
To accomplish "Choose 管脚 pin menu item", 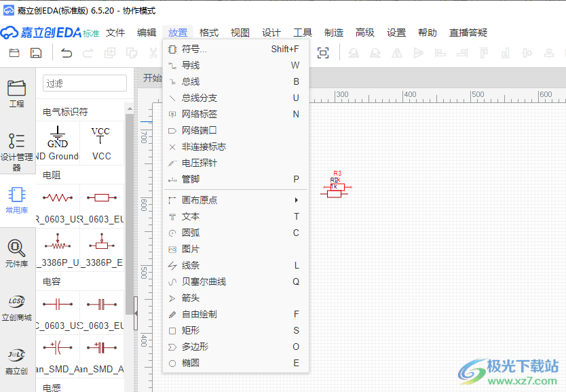I will coord(235,179).
